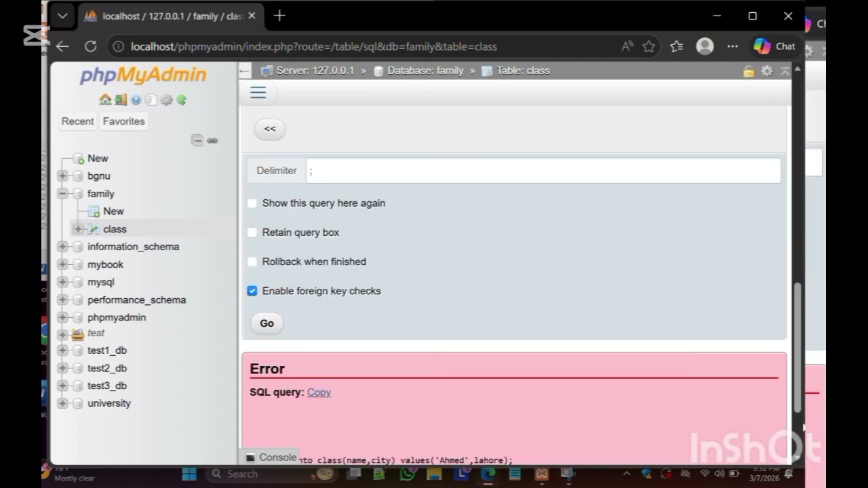Open the hamburger menu in main panel
Viewport: 868px width, 488px height.
click(258, 93)
